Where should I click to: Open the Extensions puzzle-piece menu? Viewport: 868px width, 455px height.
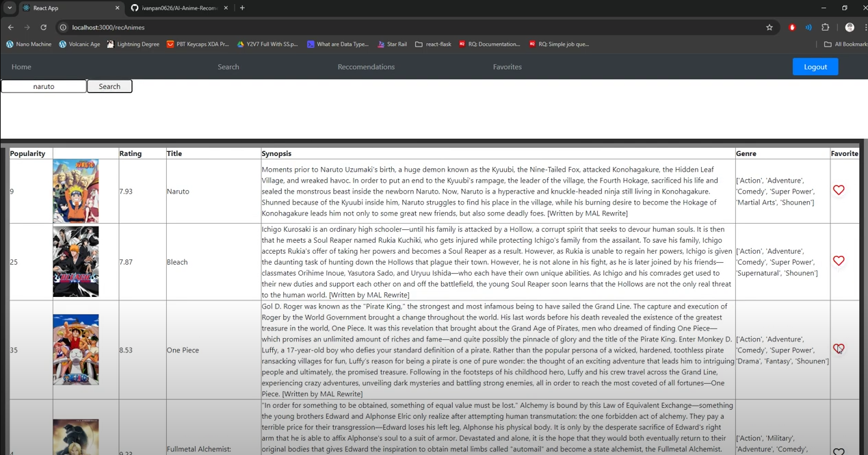(825, 27)
